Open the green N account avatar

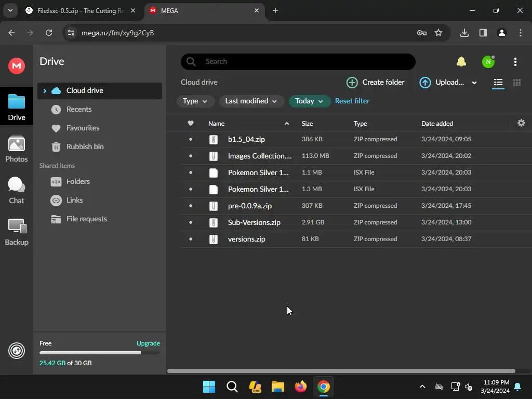pos(488,62)
